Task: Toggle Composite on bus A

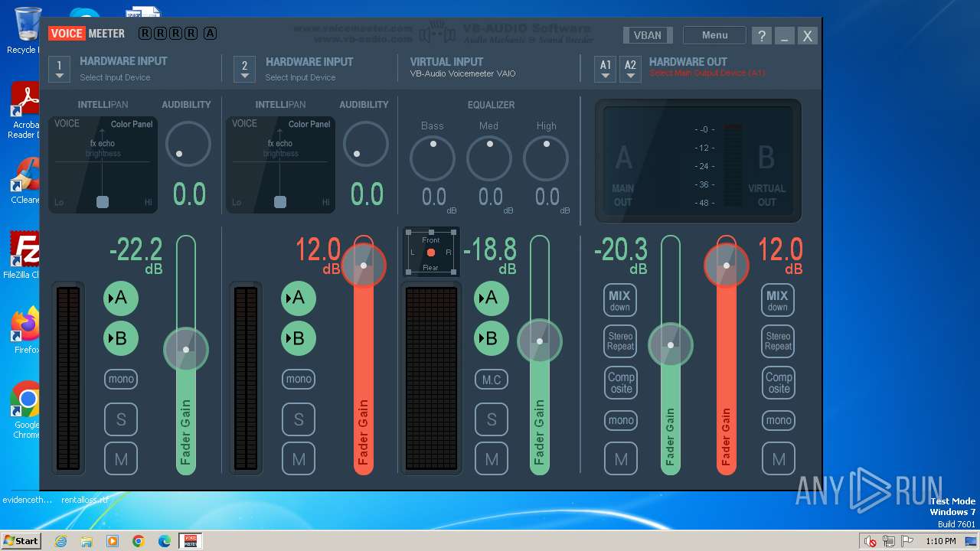Action: pyautogui.click(x=621, y=383)
